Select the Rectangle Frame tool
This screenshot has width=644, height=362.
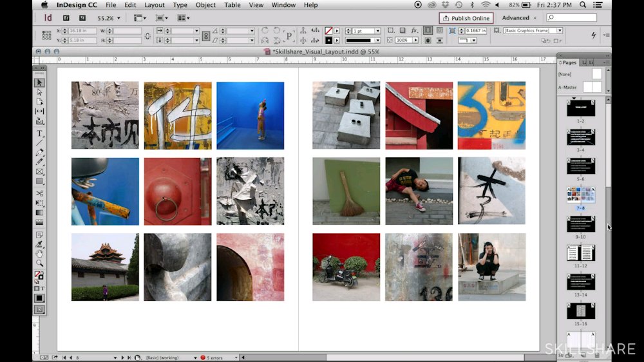pos(39,172)
